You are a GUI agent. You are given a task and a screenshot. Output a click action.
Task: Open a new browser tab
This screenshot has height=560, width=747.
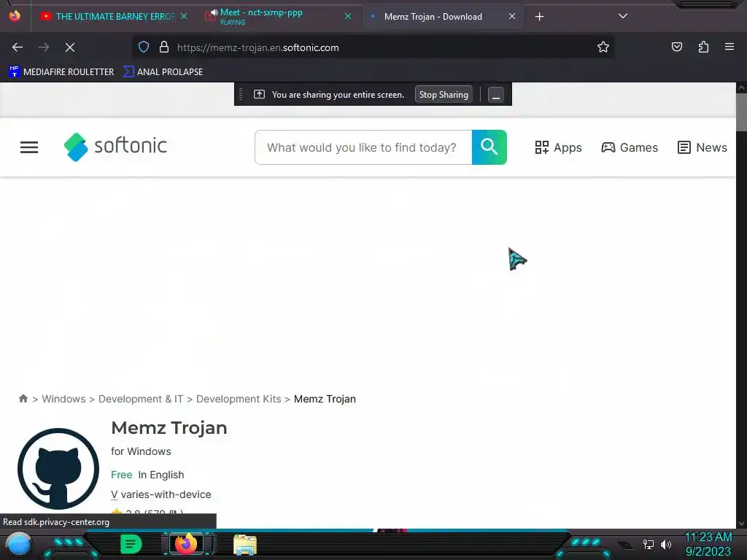pos(539,17)
